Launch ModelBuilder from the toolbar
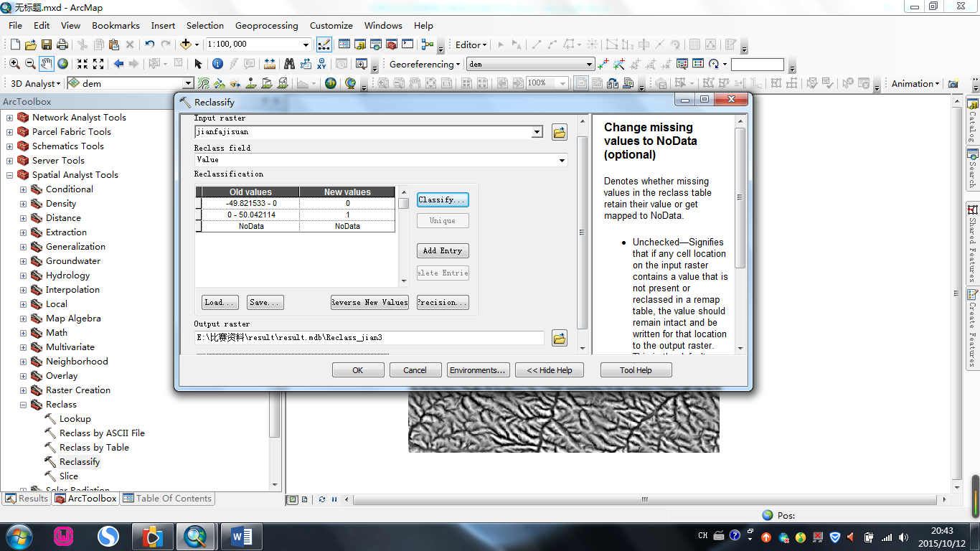Screen dimensions: 980x551 [x=428, y=44]
